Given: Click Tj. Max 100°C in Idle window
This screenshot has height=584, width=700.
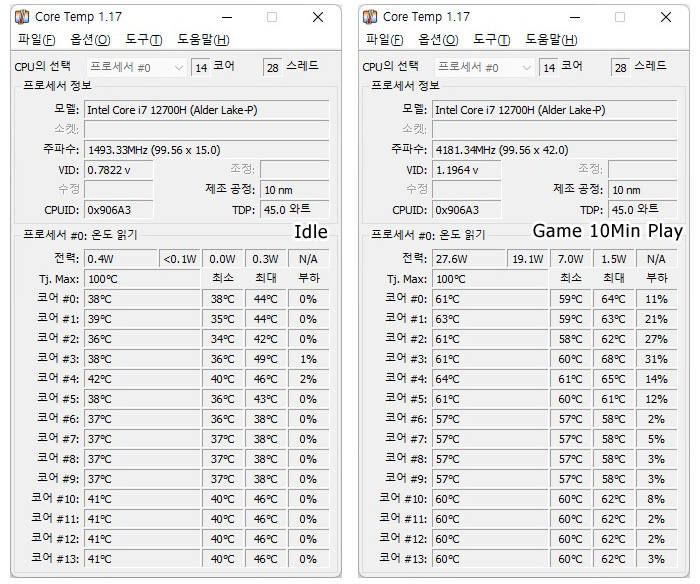Looking at the screenshot, I should pyautogui.click(x=142, y=279).
